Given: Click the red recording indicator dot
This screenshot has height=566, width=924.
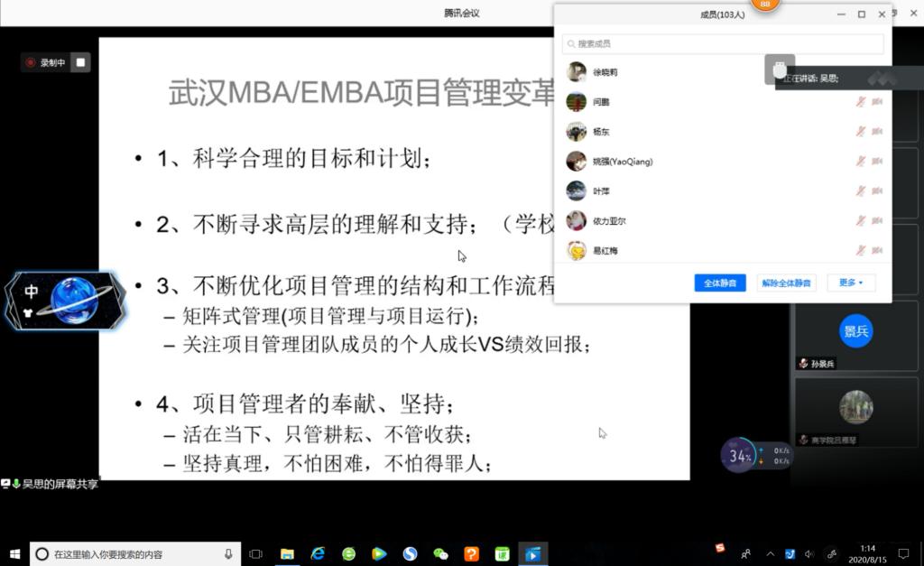Looking at the screenshot, I should point(31,62).
